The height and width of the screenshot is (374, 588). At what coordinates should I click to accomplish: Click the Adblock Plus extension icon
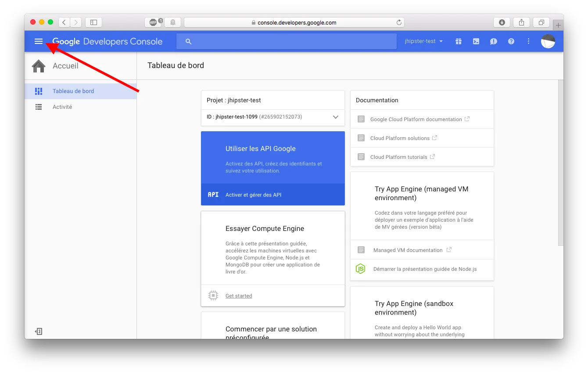click(x=153, y=22)
